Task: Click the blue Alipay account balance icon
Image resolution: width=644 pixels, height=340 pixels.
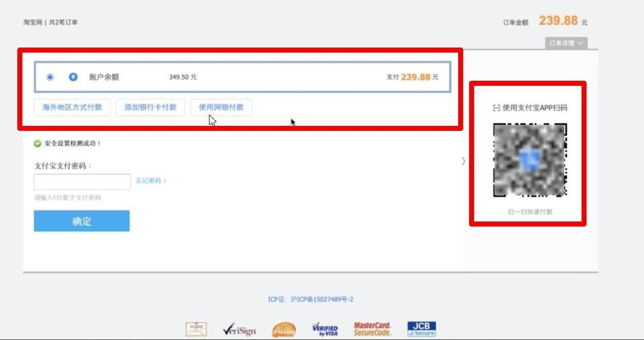Action: [73, 77]
